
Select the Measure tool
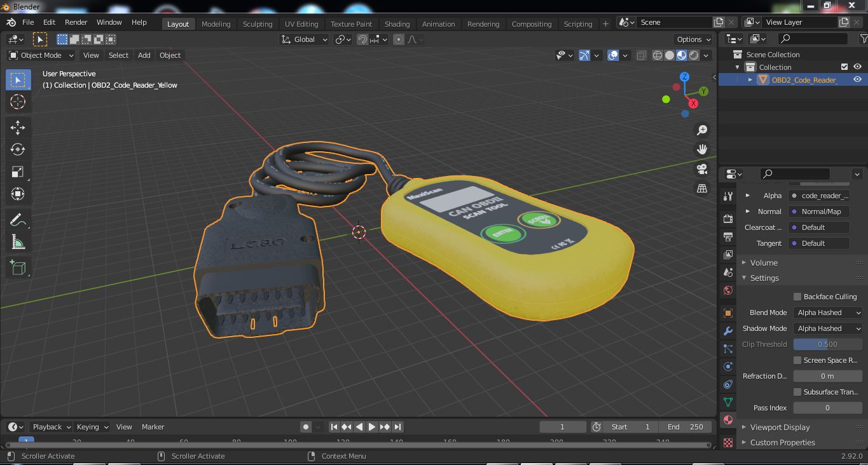pos(18,243)
